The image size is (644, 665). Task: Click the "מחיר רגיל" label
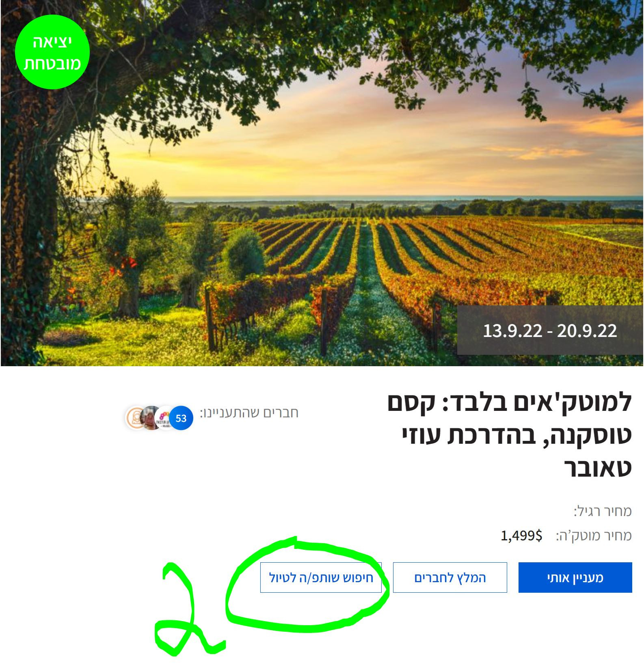pyautogui.click(x=603, y=511)
